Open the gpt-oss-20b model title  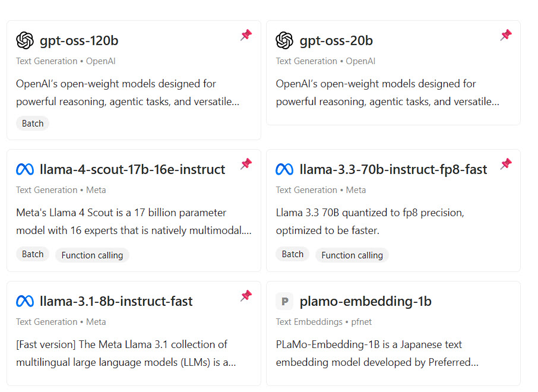coord(336,41)
